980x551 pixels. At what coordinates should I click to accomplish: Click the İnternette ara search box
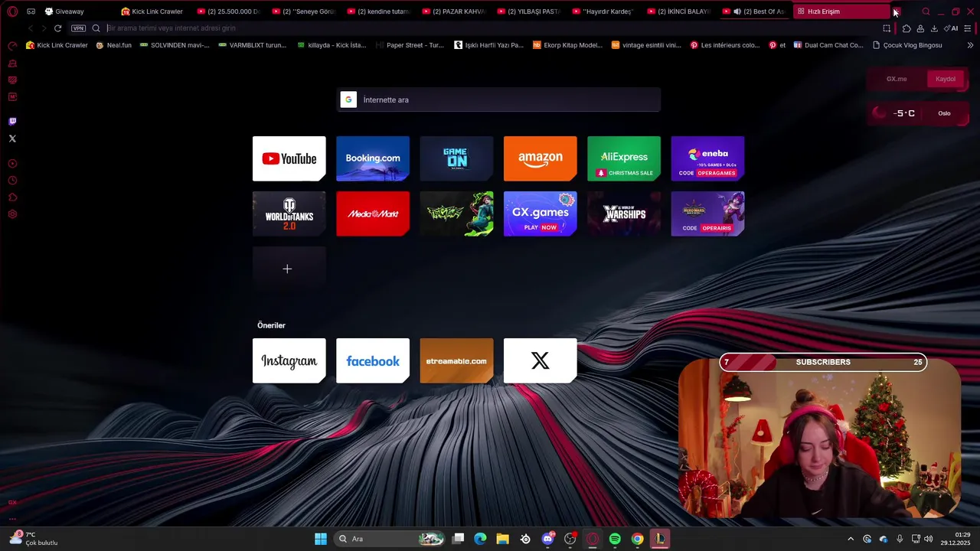[x=499, y=99]
